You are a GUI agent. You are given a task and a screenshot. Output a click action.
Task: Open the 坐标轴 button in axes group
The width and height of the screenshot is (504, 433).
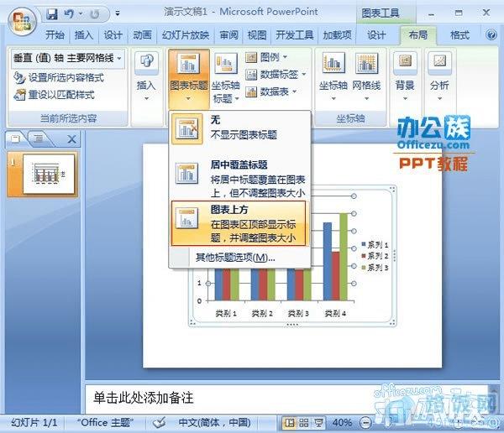point(333,76)
